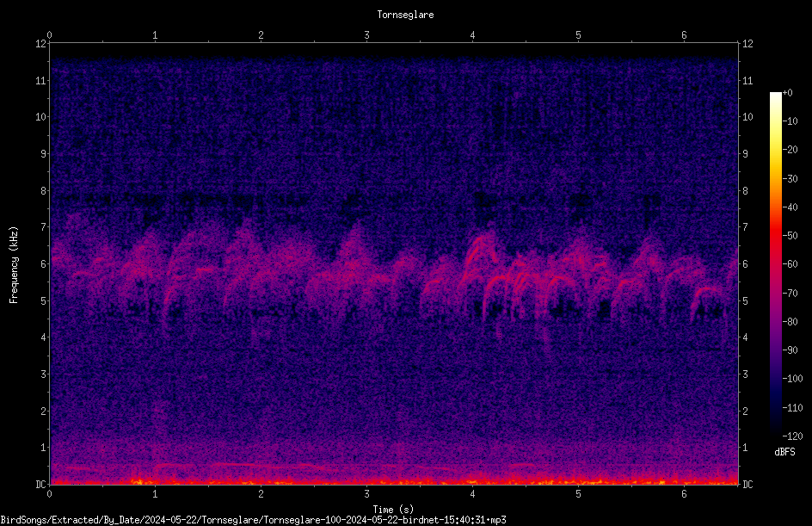Click the file path text at the bottom

coord(253,520)
